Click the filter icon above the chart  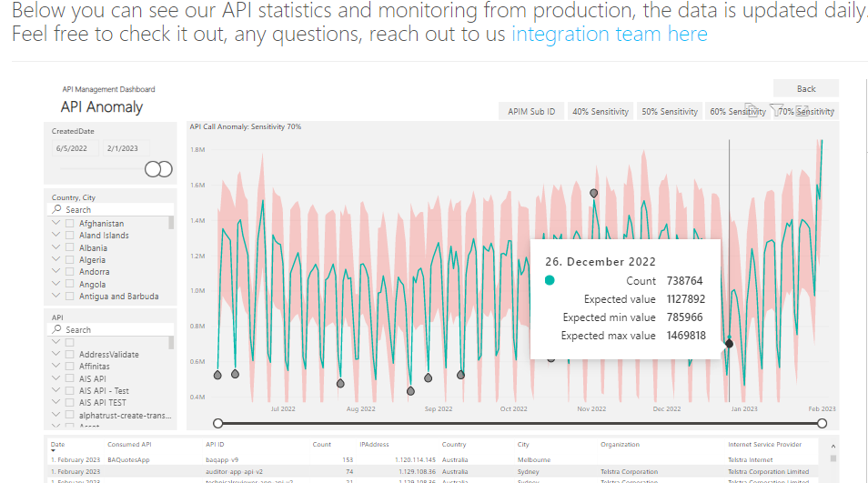pos(776,109)
